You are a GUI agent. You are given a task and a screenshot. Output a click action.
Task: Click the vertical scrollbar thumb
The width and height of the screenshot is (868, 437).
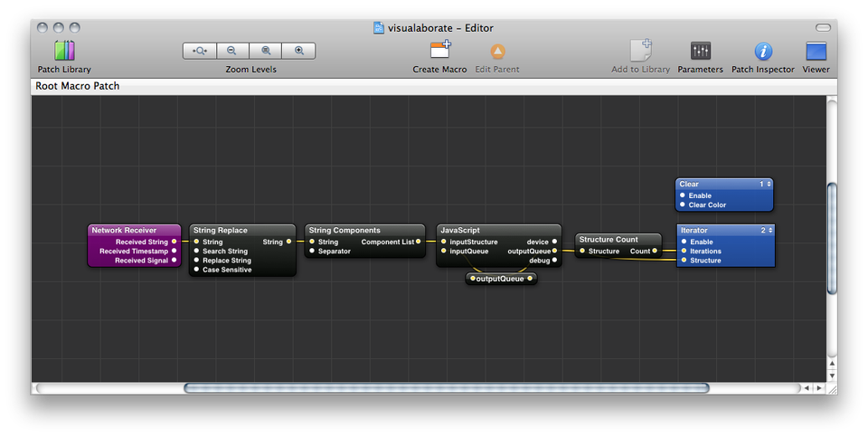tap(832, 238)
